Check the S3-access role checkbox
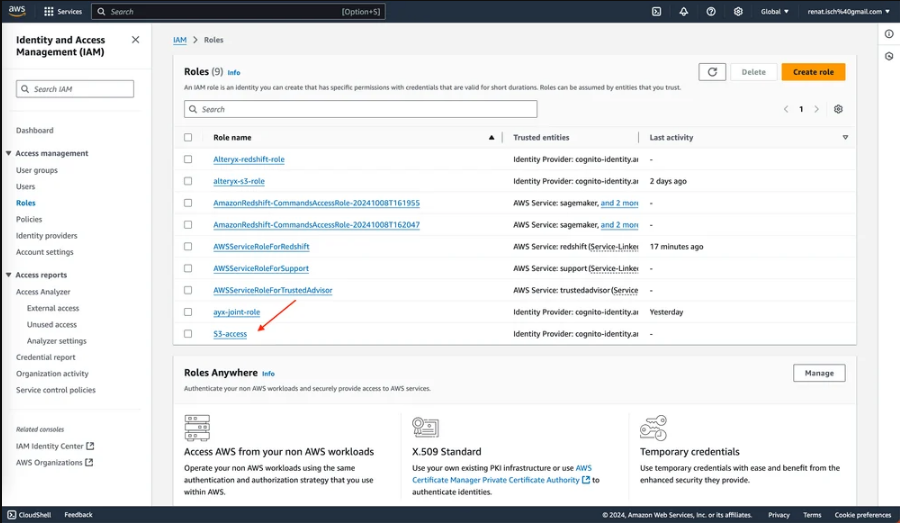The width and height of the screenshot is (900, 523). [x=188, y=334]
